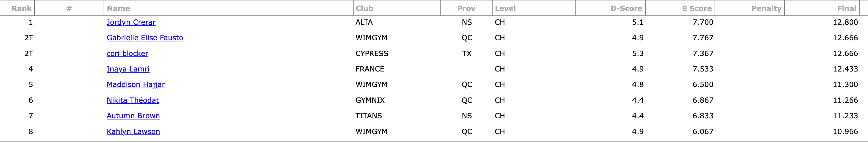
Task: Open Inaya Lamri's results link
Action: [128, 69]
